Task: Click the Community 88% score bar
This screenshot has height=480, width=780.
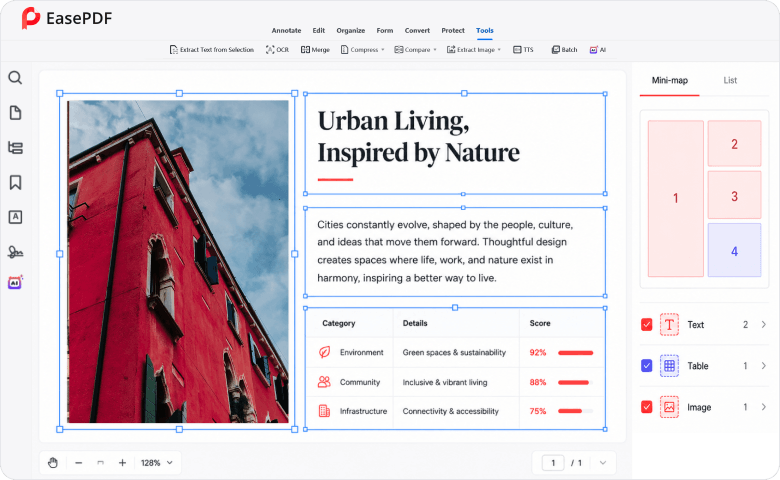Action: click(576, 383)
